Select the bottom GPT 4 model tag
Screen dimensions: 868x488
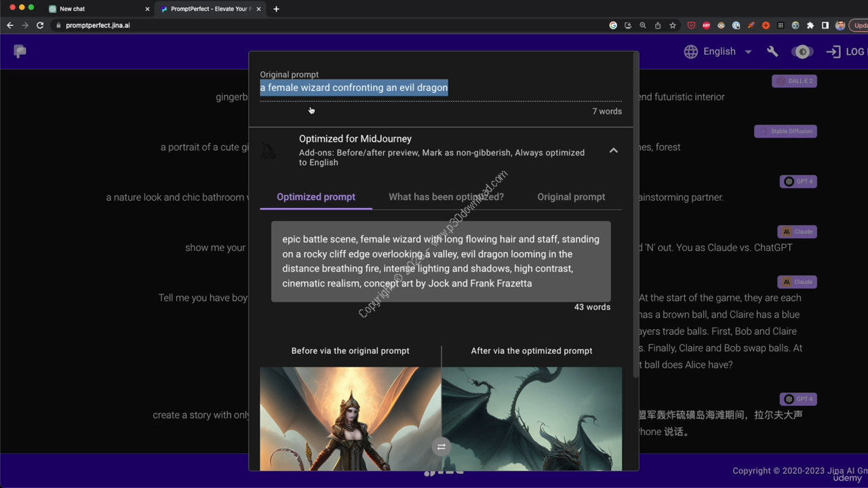[798, 399]
